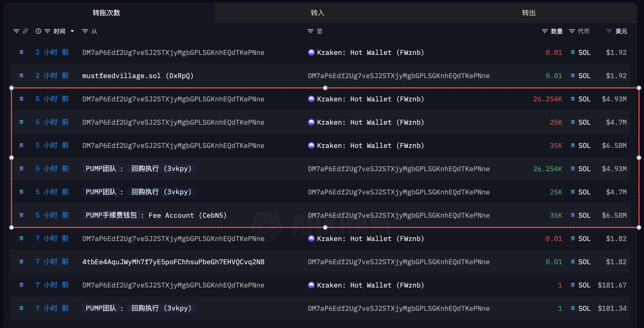Click the Solana chain icon in the PUMP手续费钱包 row
The image size is (644, 328).
pyautogui.click(x=21, y=215)
